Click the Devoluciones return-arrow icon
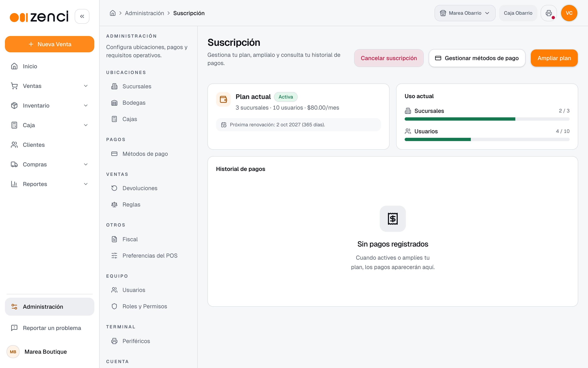 pyautogui.click(x=115, y=188)
